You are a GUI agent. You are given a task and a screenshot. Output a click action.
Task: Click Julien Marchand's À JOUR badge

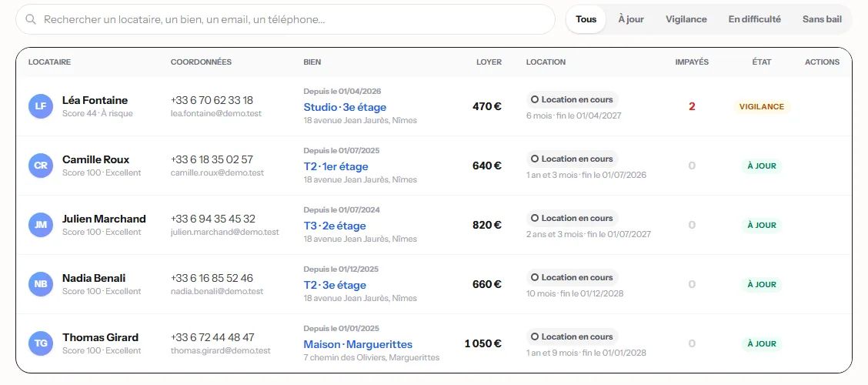pos(762,226)
